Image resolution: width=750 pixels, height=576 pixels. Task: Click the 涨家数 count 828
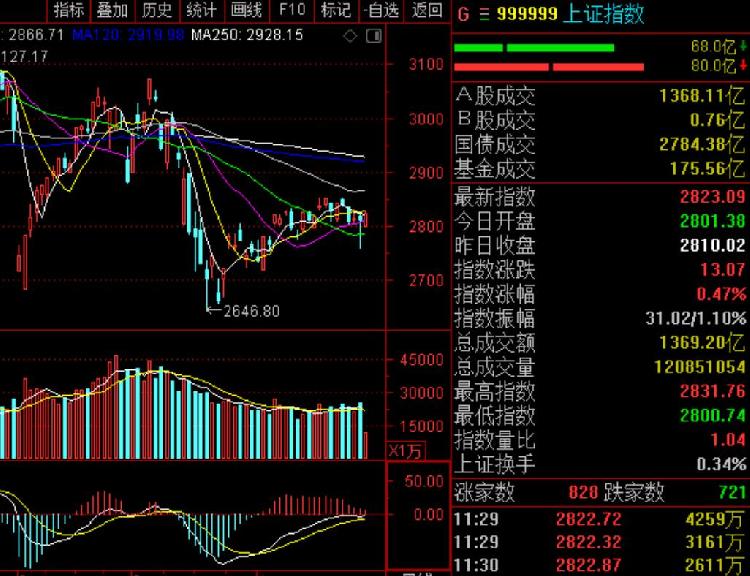[x=583, y=492]
